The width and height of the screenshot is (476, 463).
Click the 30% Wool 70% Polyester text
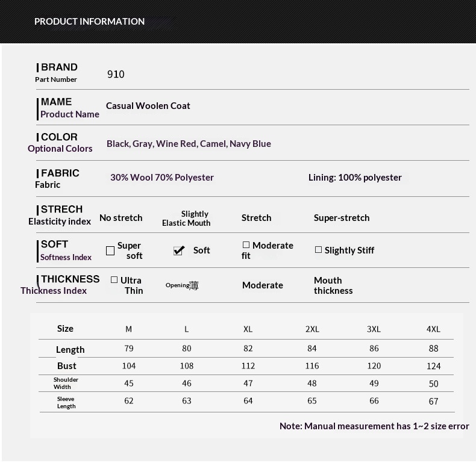162,178
